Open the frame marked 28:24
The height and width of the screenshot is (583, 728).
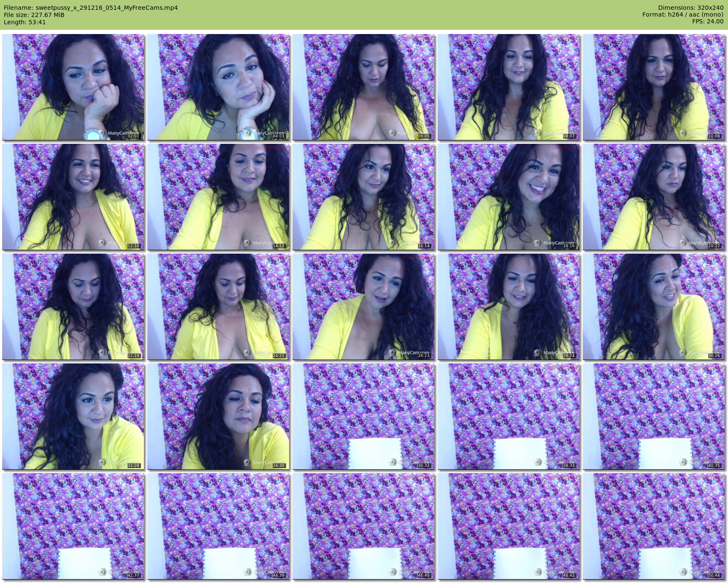509,306
